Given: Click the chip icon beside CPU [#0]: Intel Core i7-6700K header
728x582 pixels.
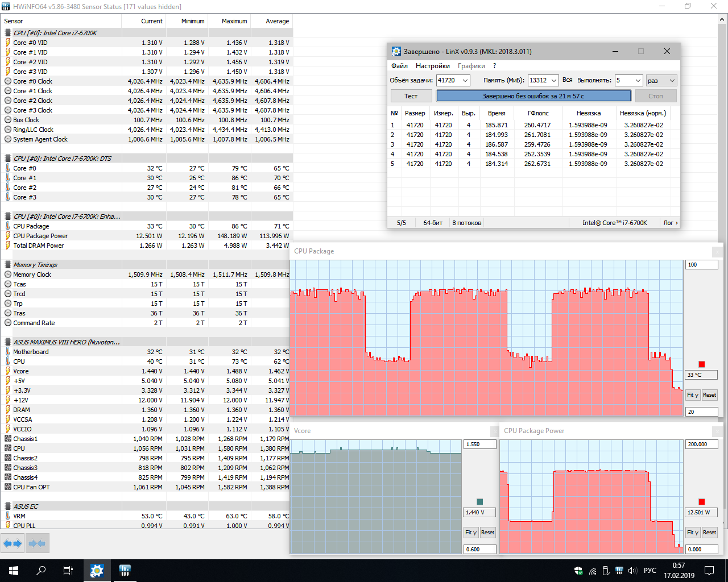Looking at the screenshot, I should point(8,33).
